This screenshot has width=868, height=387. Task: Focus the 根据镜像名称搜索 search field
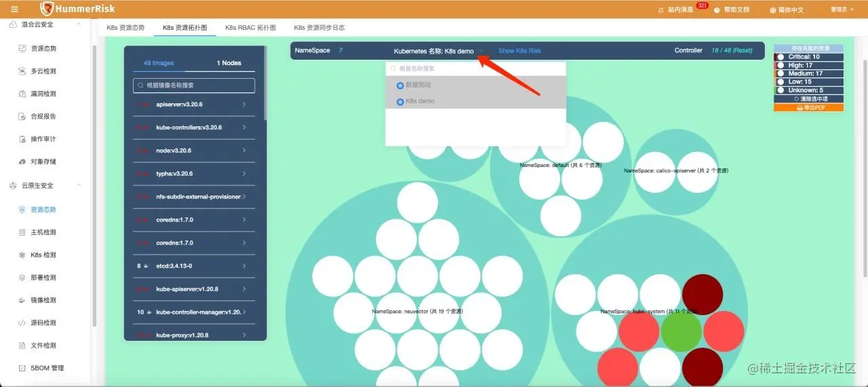tap(194, 86)
